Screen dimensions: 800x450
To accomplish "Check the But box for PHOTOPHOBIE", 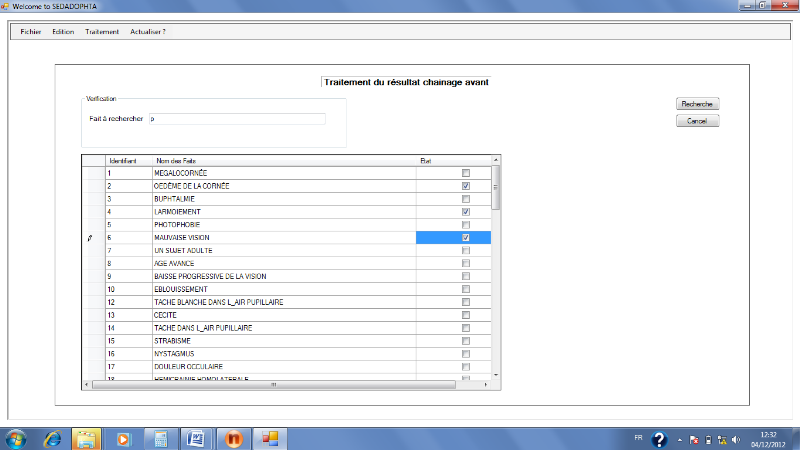I will (x=466, y=224).
